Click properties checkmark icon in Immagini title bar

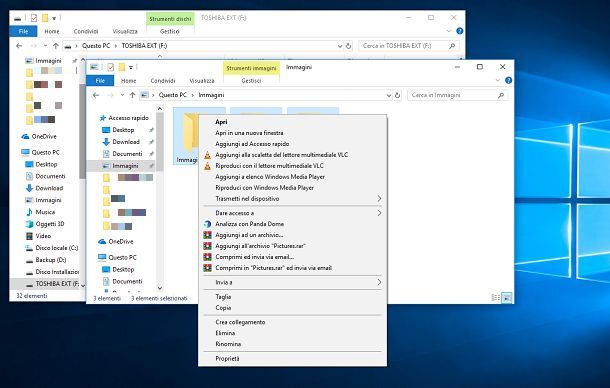point(110,67)
